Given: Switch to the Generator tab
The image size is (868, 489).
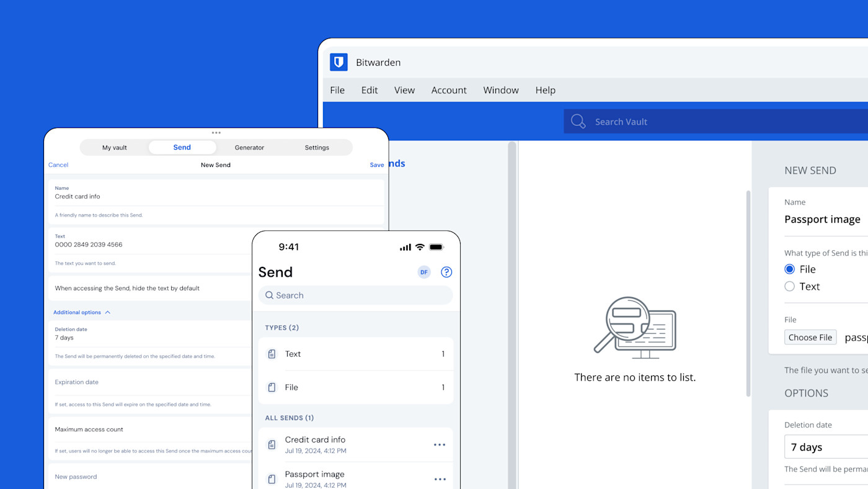Looking at the screenshot, I should coord(249,148).
